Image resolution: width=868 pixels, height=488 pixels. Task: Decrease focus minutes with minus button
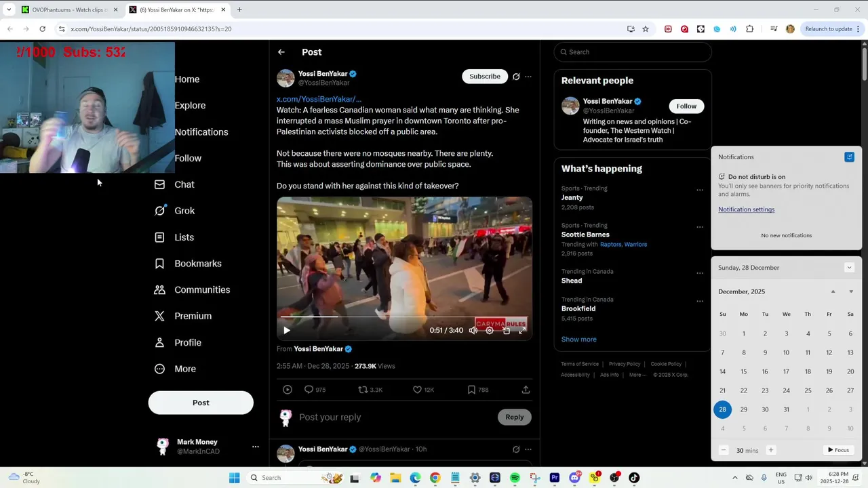724,450
